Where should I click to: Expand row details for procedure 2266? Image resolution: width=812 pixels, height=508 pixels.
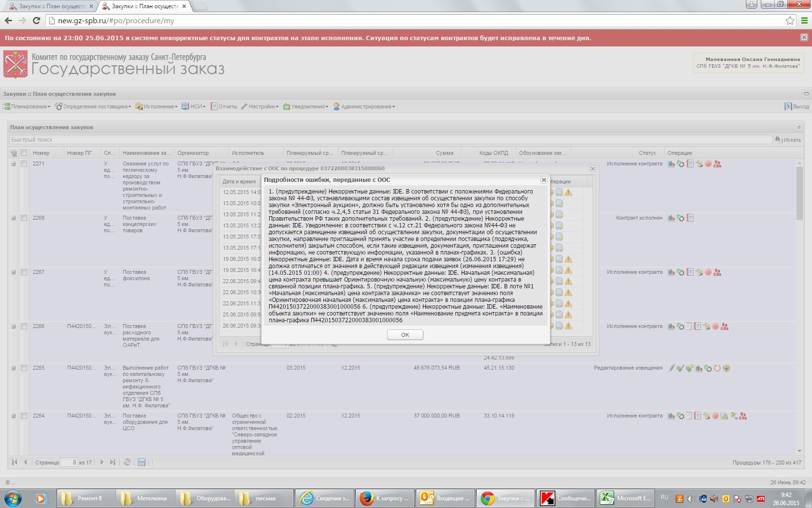click(14, 327)
